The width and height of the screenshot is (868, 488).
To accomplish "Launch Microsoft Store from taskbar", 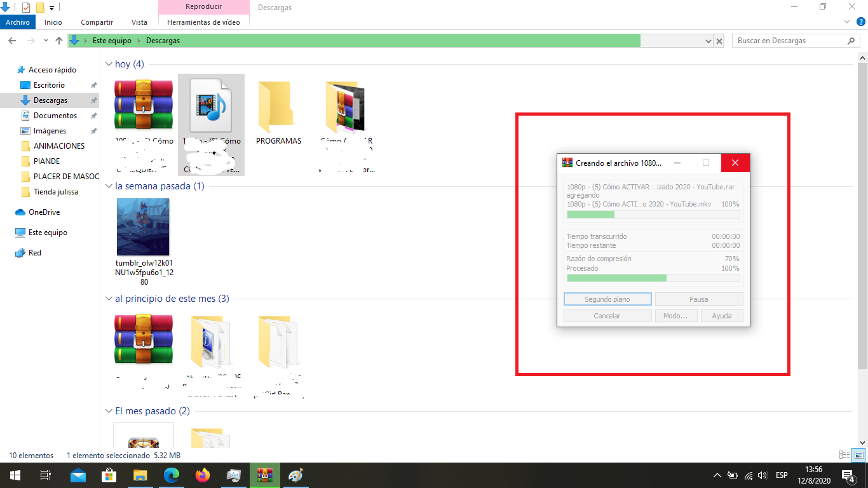I will coord(109,475).
